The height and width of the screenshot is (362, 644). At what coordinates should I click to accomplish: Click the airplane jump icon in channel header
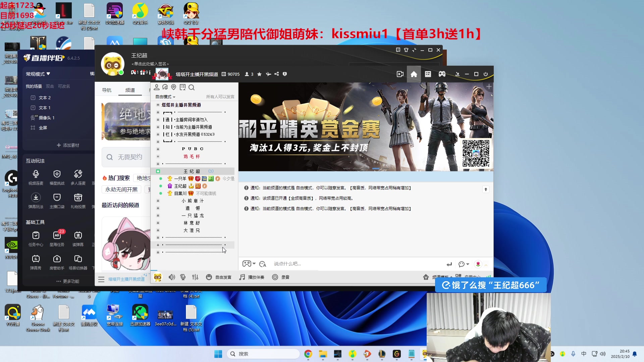click(x=268, y=74)
